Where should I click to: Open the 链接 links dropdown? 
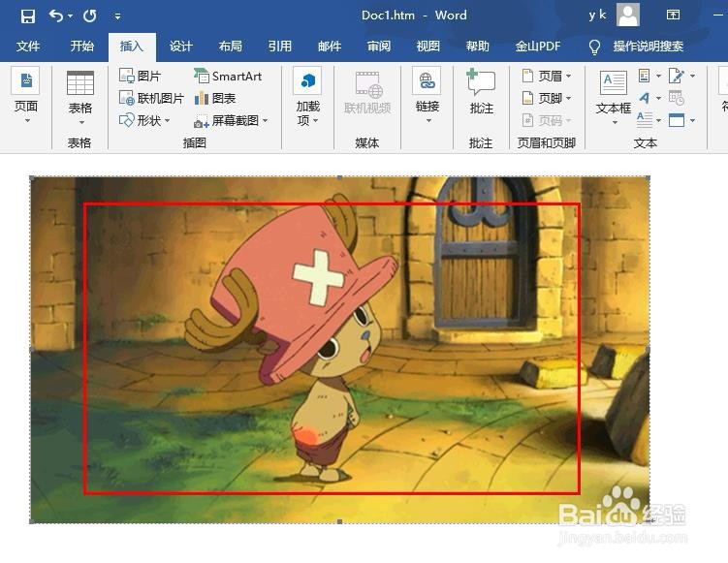pyautogui.click(x=427, y=96)
